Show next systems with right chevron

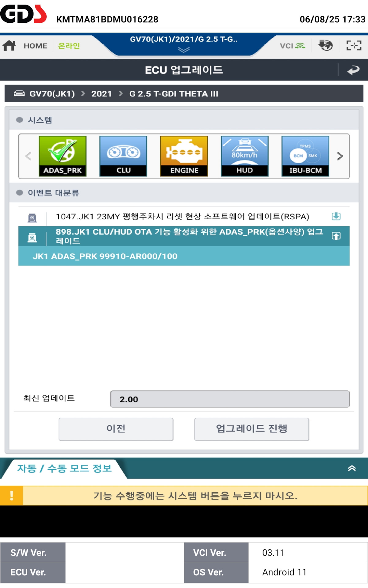340,156
